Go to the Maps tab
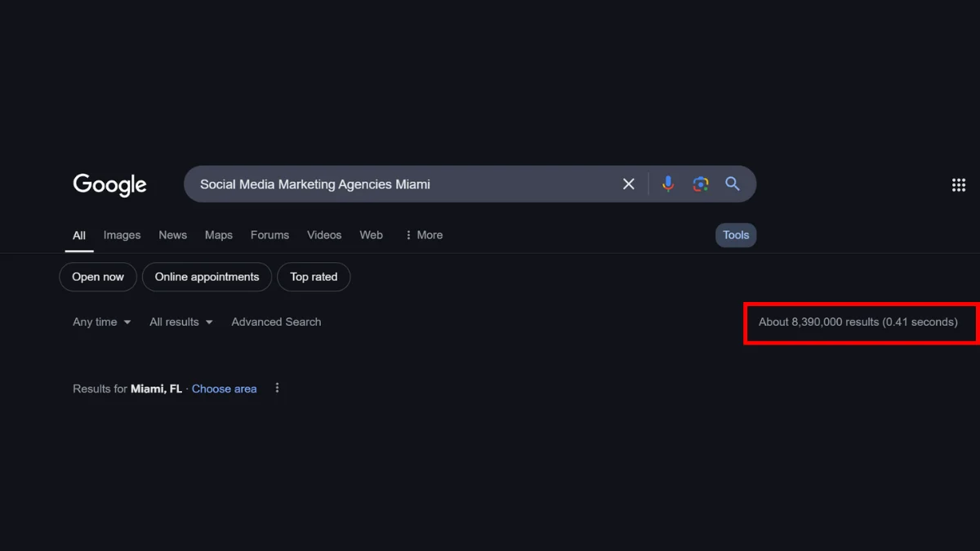The height and width of the screenshot is (551, 980). [x=218, y=235]
